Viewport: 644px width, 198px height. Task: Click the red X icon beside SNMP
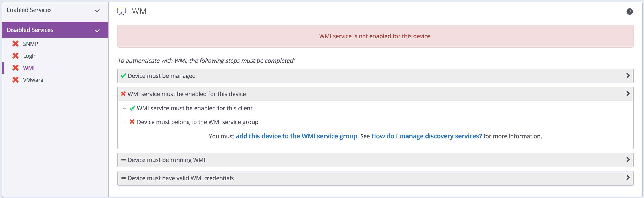(16, 44)
